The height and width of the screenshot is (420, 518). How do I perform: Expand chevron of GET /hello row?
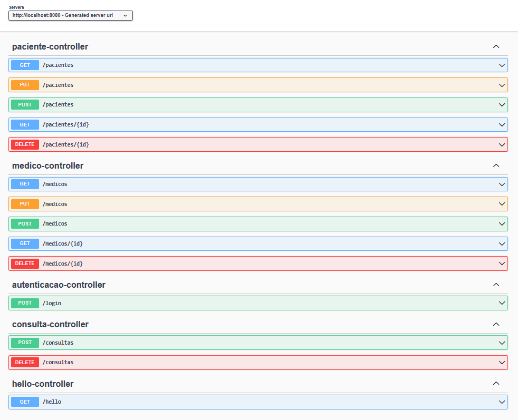tap(502, 402)
